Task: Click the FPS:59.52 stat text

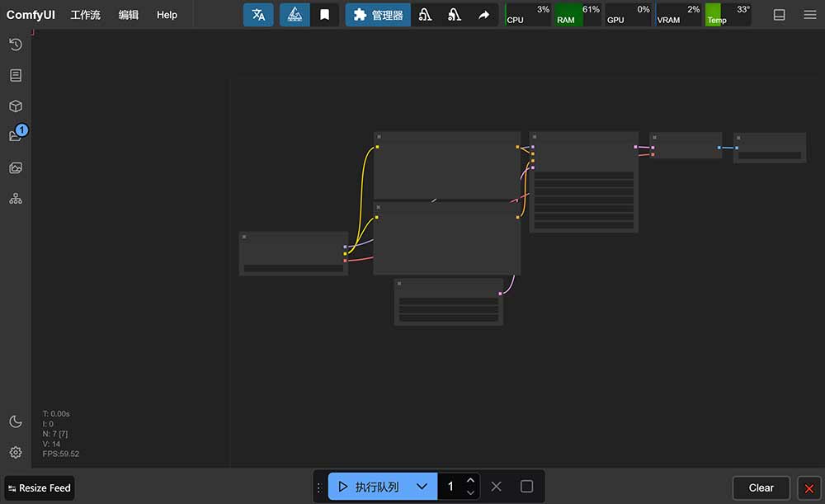Action: tap(60, 454)
